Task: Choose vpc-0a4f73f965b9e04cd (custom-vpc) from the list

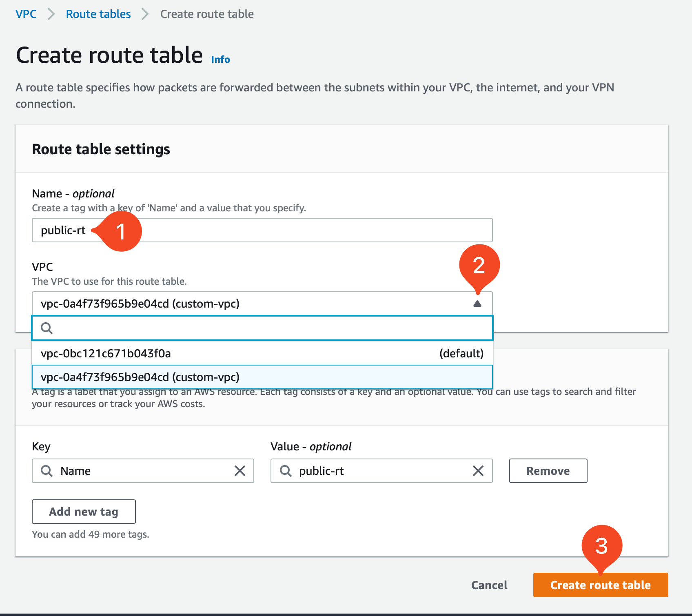Action: point(262,377)
